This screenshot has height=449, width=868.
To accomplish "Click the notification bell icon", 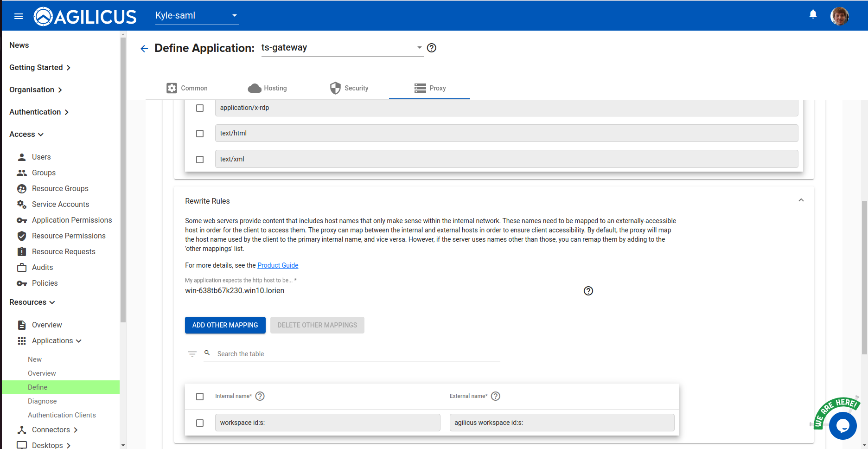I will (x=813, y=14).
